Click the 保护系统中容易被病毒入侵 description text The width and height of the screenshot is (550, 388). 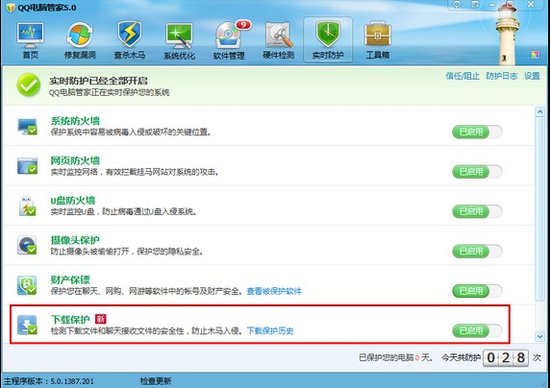coord(130,132)
